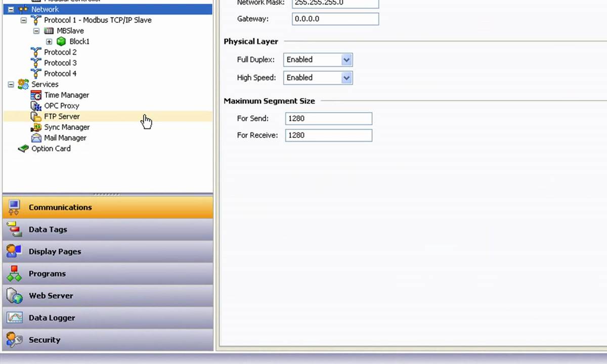The width and height of the screenshot is (607, 364).
Task: Select Option Card in the tree
Action: pos(51,149)
